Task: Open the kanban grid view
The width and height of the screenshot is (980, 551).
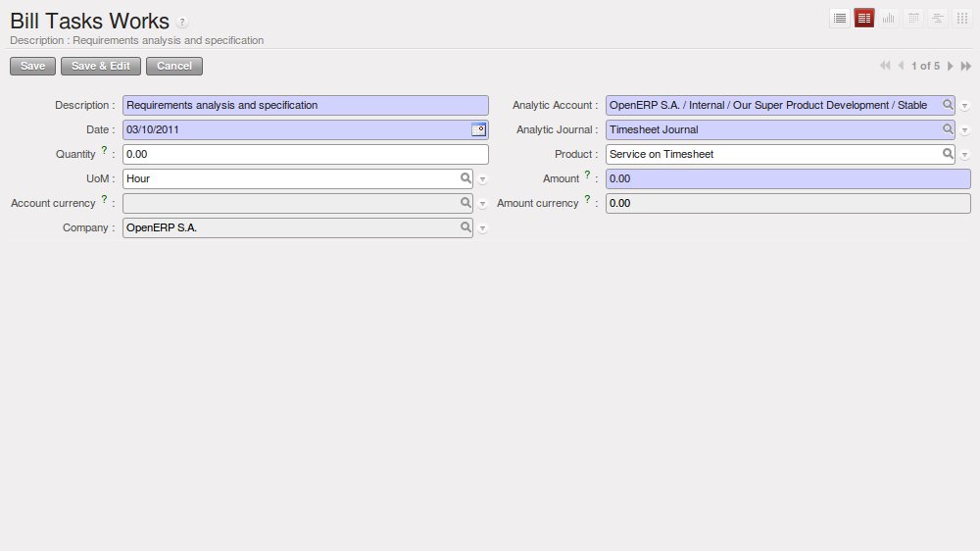Action: coord(962,18)
